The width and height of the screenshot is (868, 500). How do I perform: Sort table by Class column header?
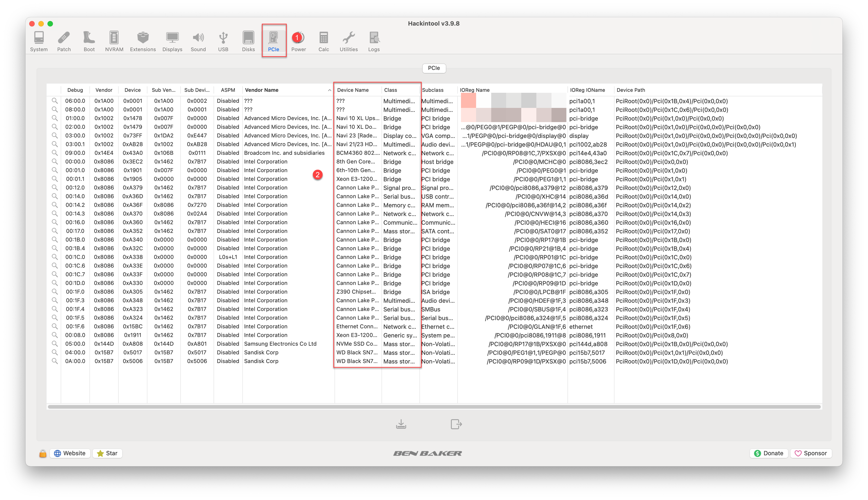(391, 90)
